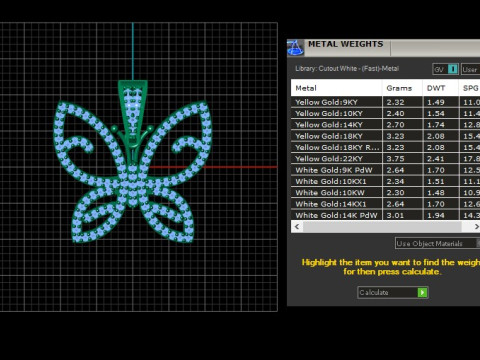
Task: Select the Yellow Gold:18KY row
Action: pos(385,136)
